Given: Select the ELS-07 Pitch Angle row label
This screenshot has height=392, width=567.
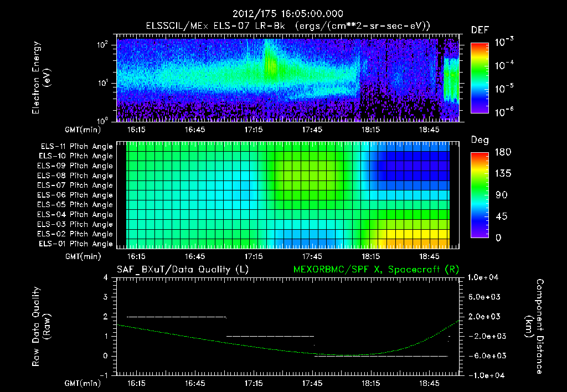Looking at the screenshot, I should click(75, 185).
